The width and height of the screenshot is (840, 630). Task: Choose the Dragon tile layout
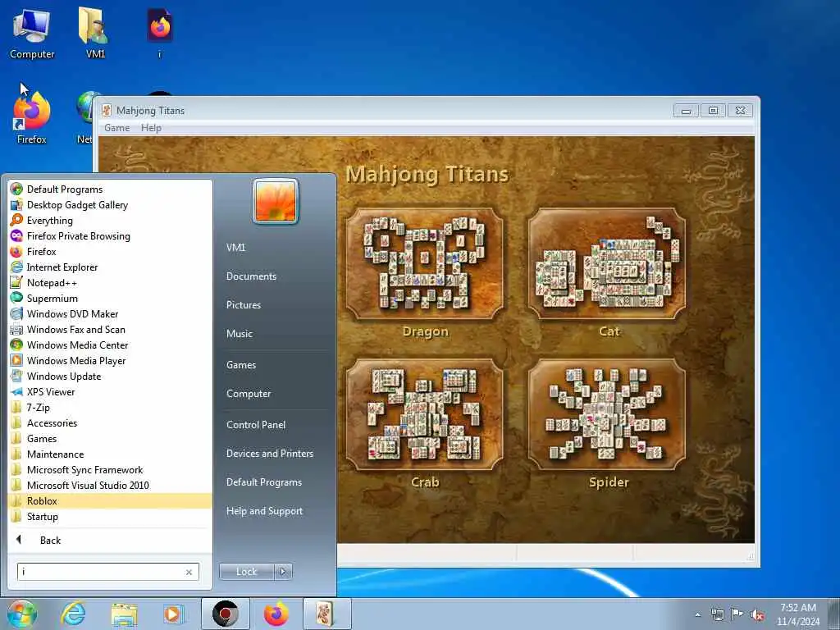(x=425, y=264)
